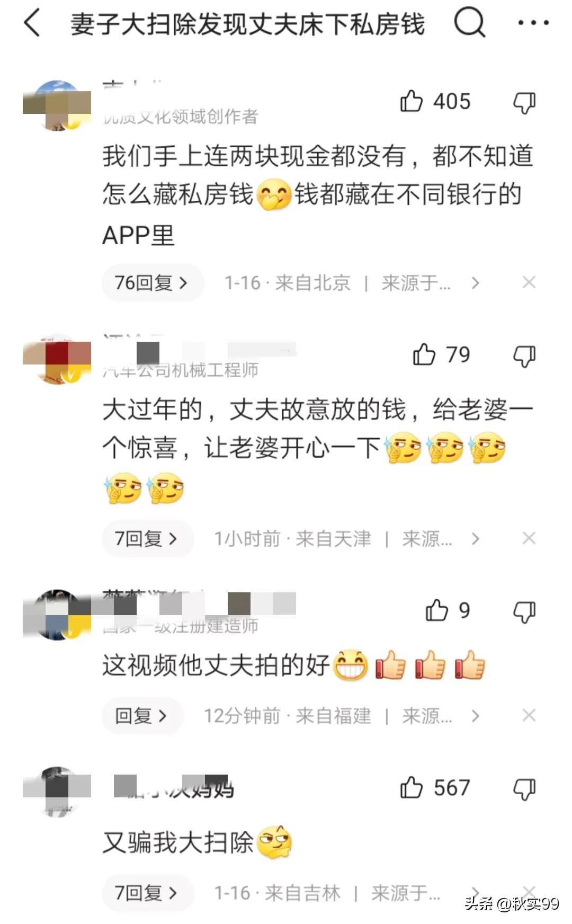Viewport: 572px width, 924px height.
Task: Like the comment with 567 likes
Action: click(412, 787)
